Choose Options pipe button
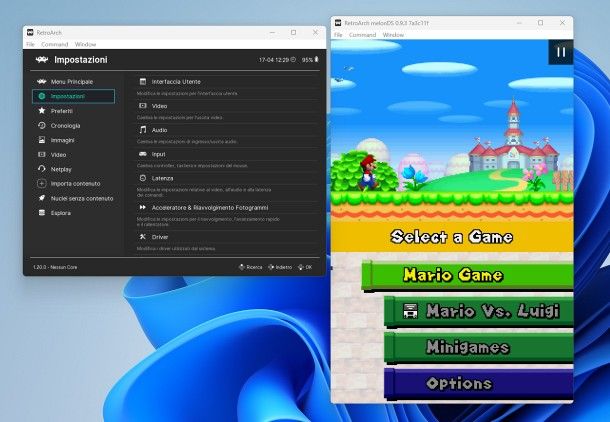610x422 pixels. point(479,383)
